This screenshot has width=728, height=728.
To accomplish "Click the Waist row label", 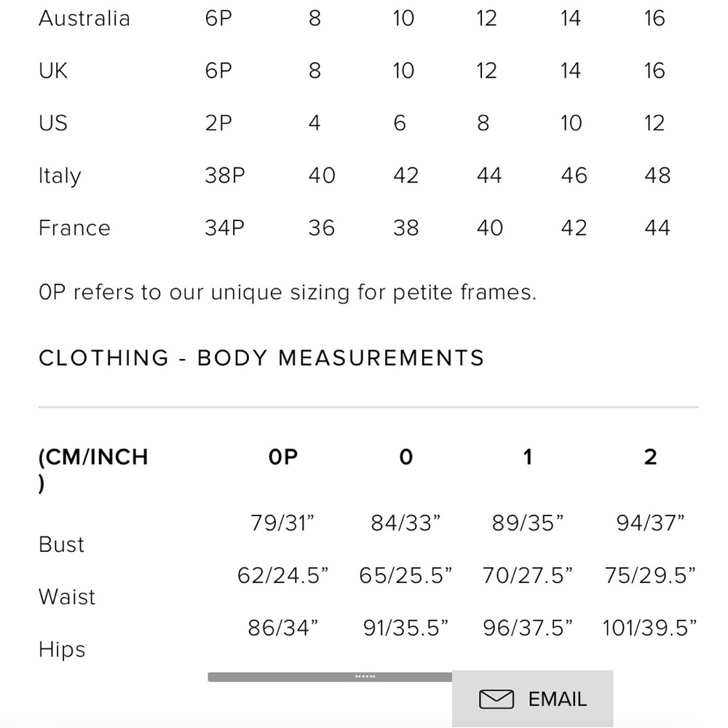I will point(67,597).
